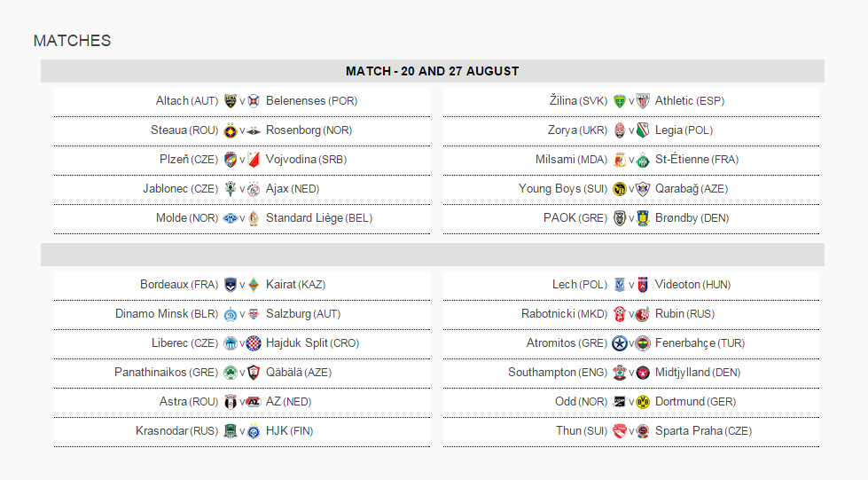
Task: Click the Bordeaux club badge
Action: point(231,285)
